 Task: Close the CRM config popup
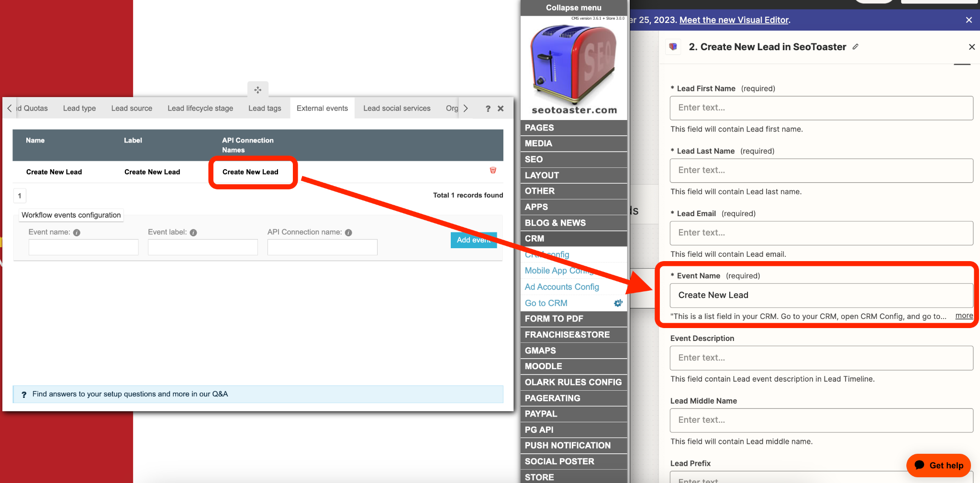[x=501, y=109]
